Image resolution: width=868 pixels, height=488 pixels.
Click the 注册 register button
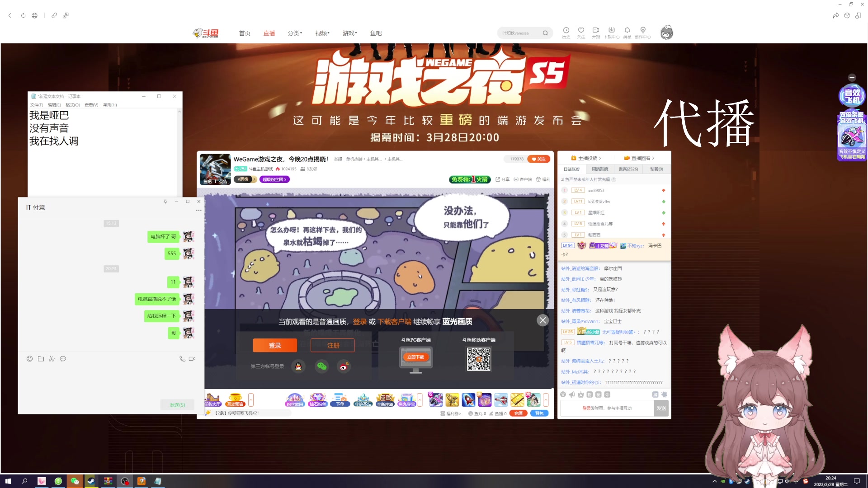[x=333, y=345]
